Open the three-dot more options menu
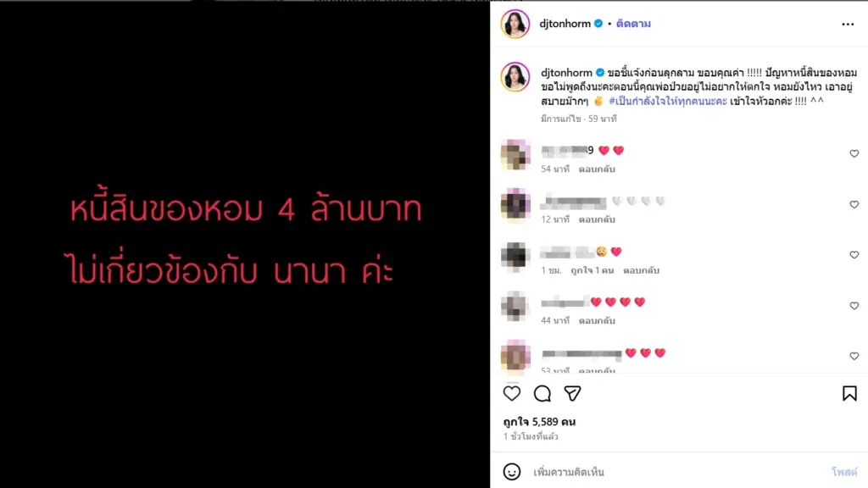 [x=848, y=24]
